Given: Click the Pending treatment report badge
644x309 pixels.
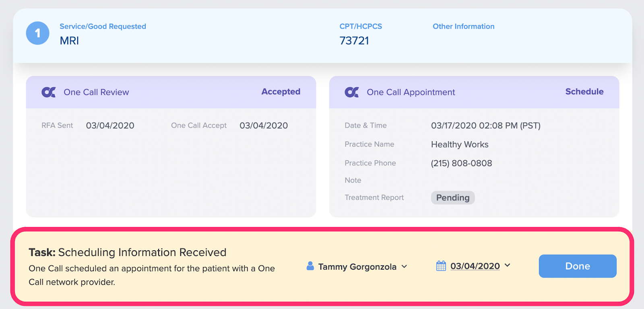Looking at the screenshot, I should tap(453, 198).
